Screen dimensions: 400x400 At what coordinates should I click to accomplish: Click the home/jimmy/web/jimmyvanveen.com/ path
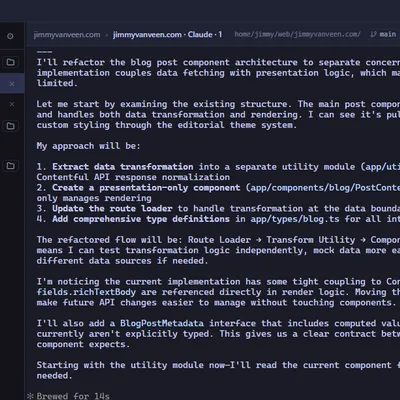(297, 34)
